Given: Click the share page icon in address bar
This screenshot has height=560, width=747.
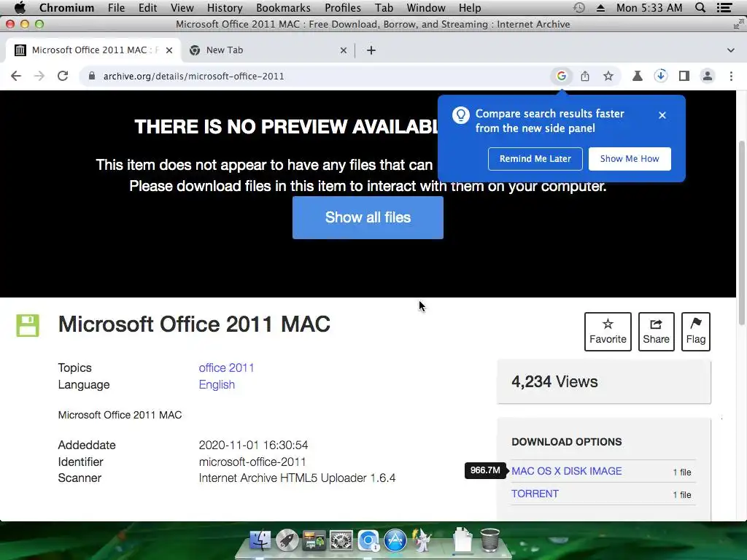Looking at the screenshot, I should click(585, 76).
